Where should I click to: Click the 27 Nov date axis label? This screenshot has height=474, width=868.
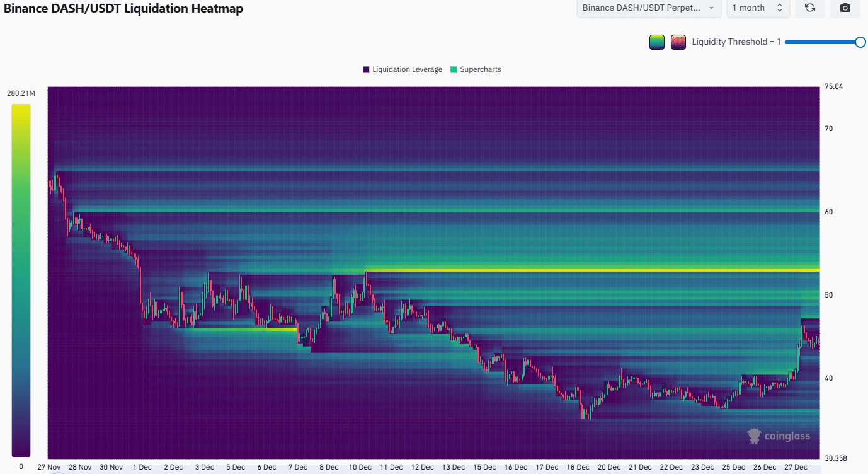(49, 467)
